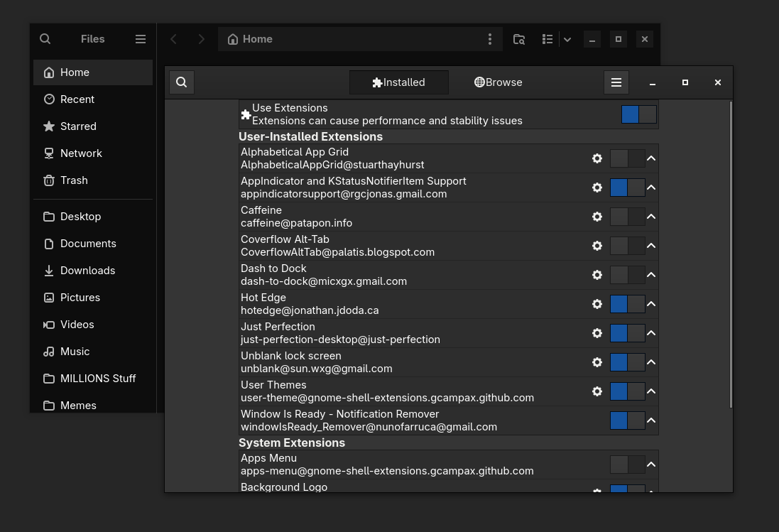Open settings gear for Alphabetical App Grid
This screenshot has height=532, width=779.
[x=597, y=158]
